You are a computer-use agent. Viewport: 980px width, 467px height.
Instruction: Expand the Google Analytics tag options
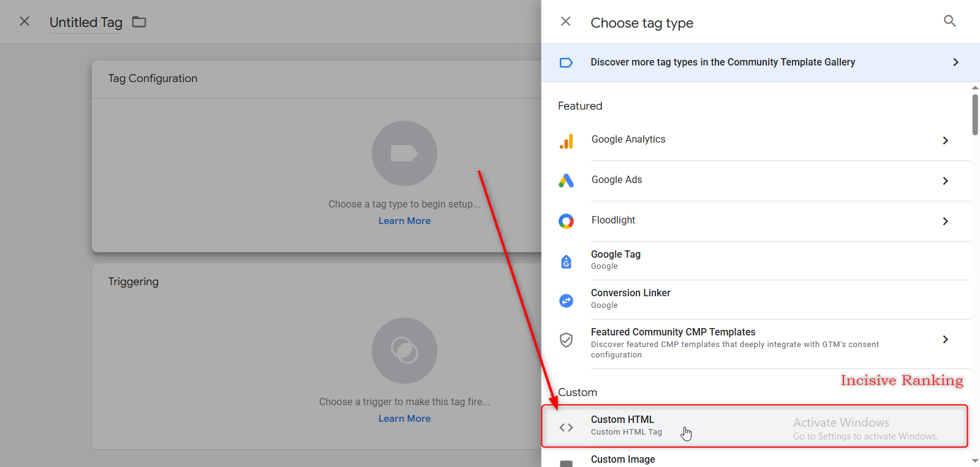tap(946, 141)
